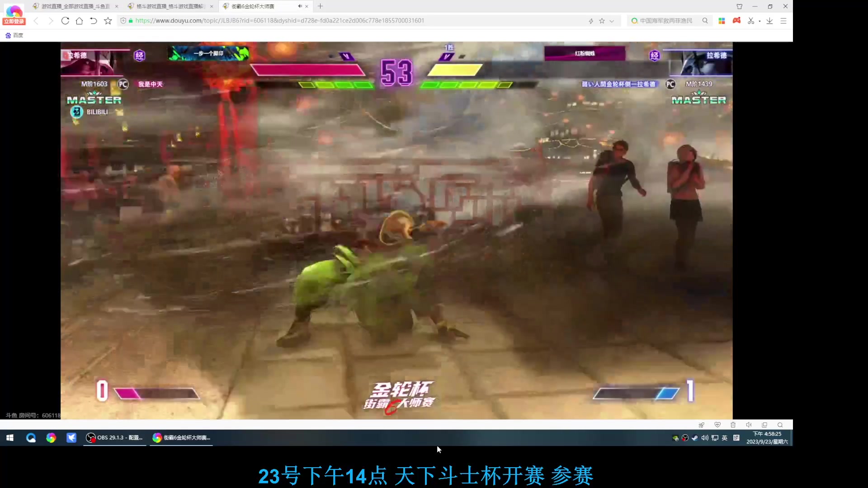Image resolution: width=868 pixels, height=488 pixels.
Task: Switch to 街霸6金轮杯大师赛 taskbar window
Action: point(182,437)
